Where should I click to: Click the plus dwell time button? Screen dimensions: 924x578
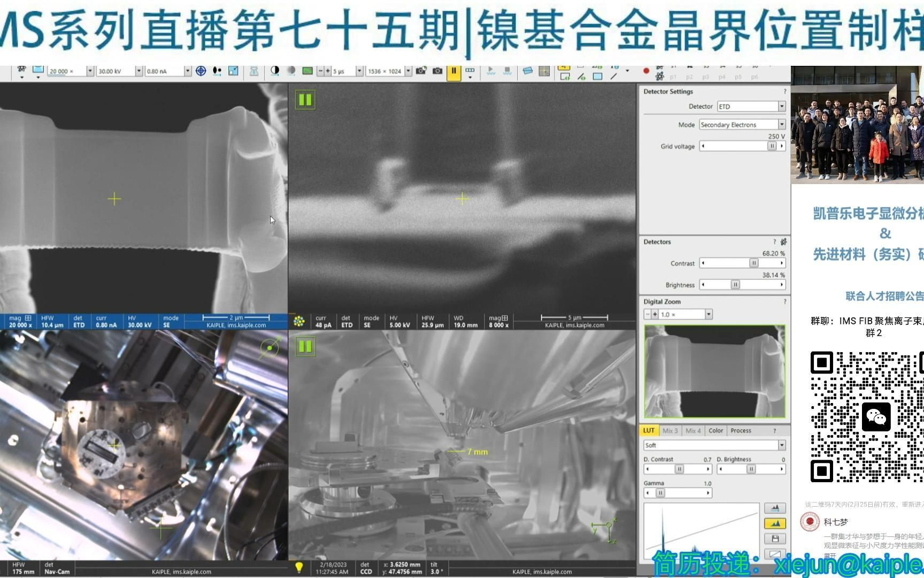point(328,71)
